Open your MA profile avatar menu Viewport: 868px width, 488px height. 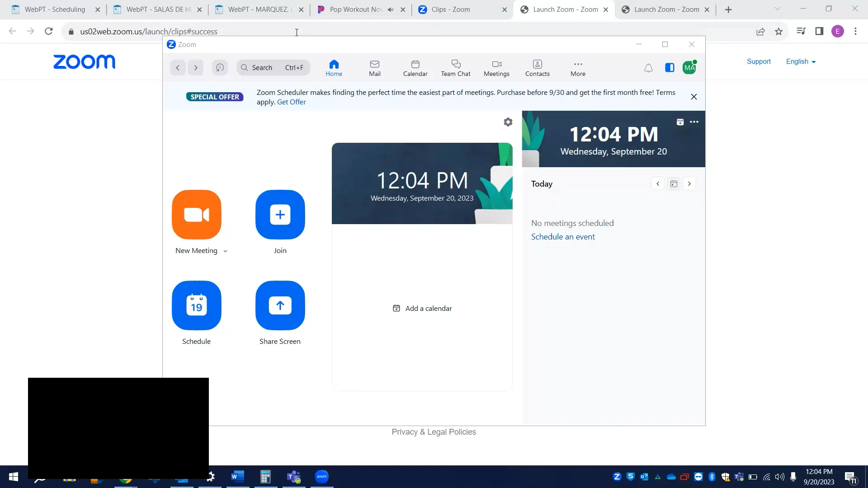click(x=689, y=67)
